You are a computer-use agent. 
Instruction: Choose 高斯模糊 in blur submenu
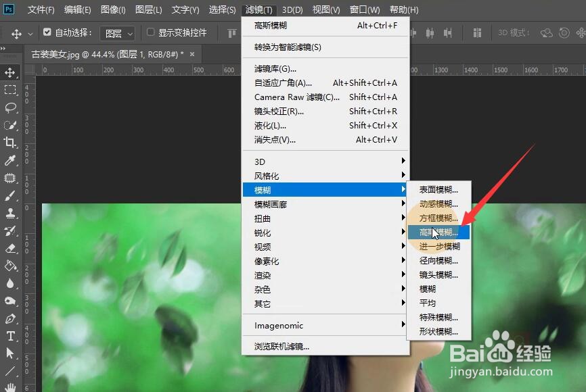pyautogui.click(x=438, y=232)
